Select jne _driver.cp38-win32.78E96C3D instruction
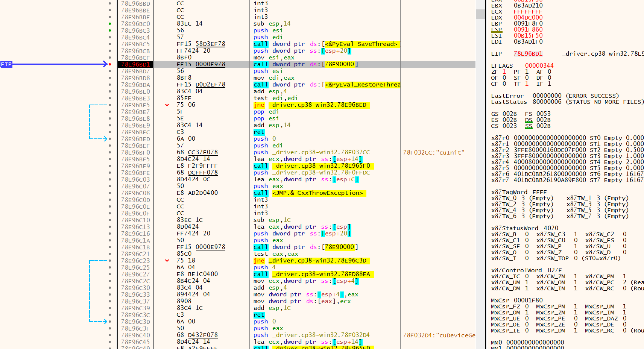This screenshot has height=349, width=644. coord(311,261)
